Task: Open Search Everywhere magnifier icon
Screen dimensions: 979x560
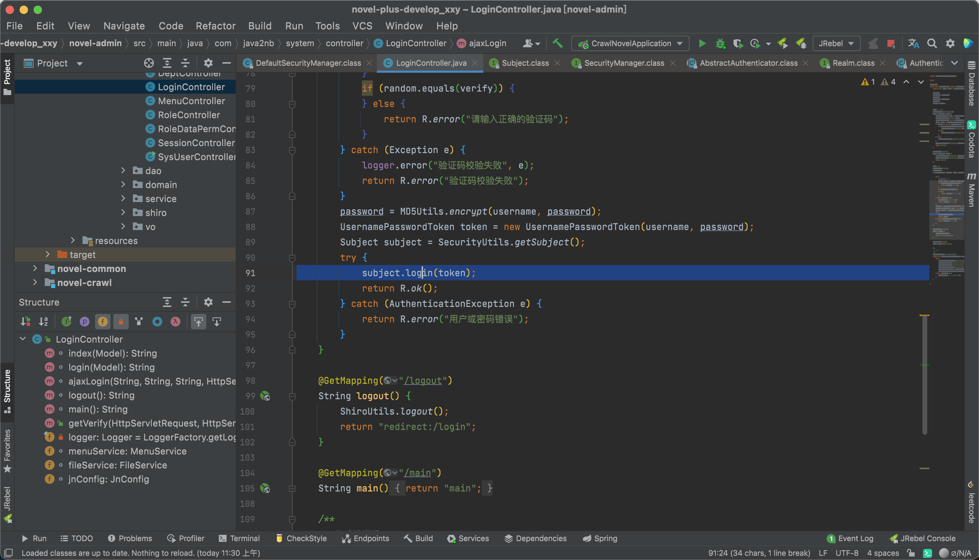Action: (932, 43)
